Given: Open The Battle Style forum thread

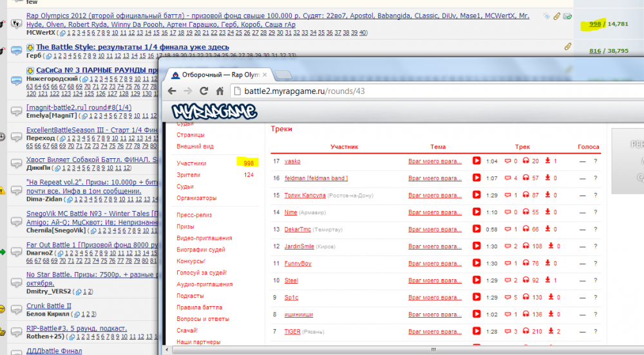Looking at the screenshot, I should coord(133,47).
